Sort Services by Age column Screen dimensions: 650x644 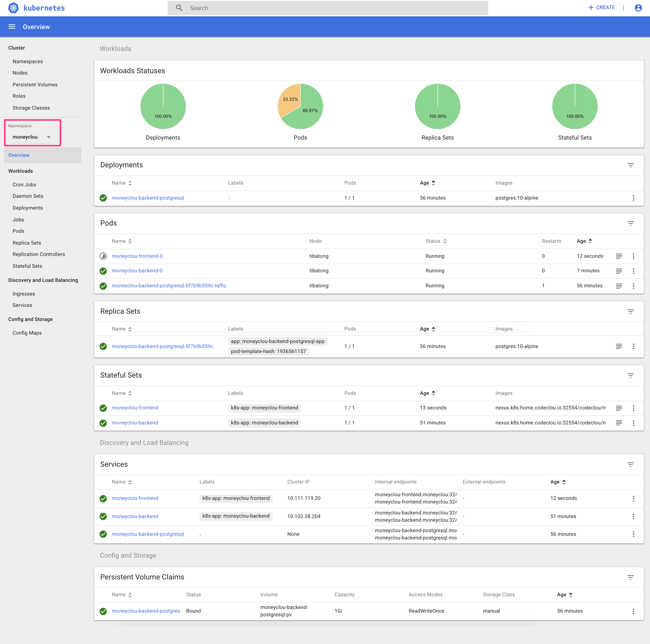click(558, 482)
